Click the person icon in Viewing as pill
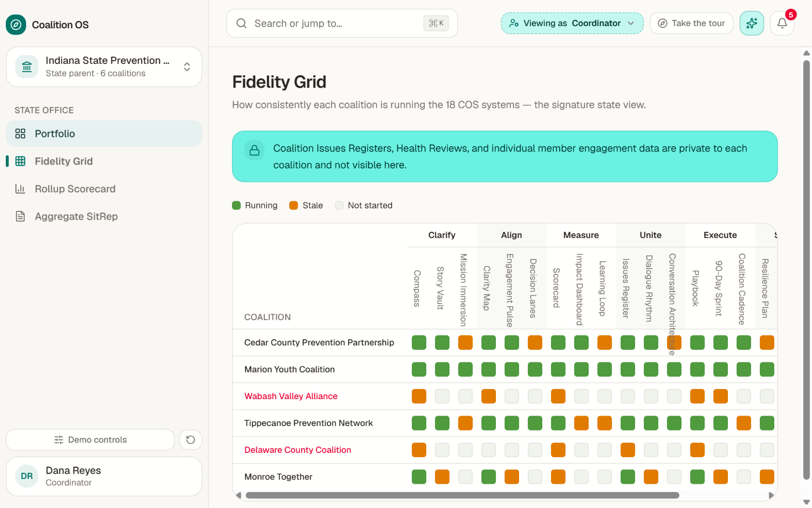This screenshot has height=508, width=812. tap(514, 23)
